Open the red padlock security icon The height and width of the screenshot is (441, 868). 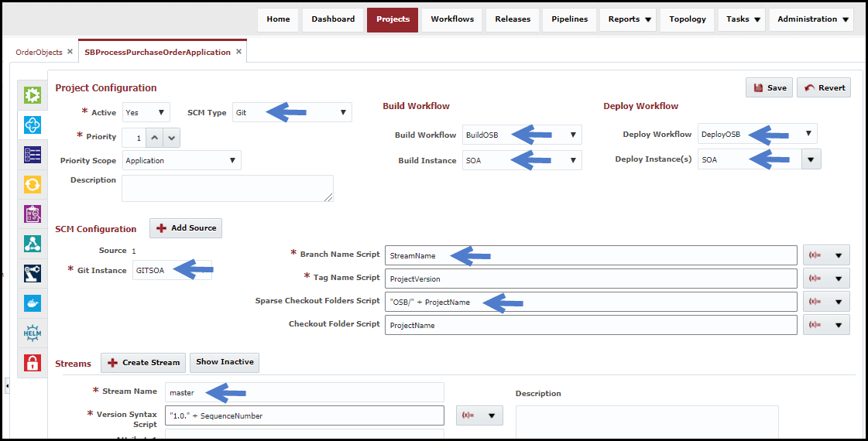[33, 363]
